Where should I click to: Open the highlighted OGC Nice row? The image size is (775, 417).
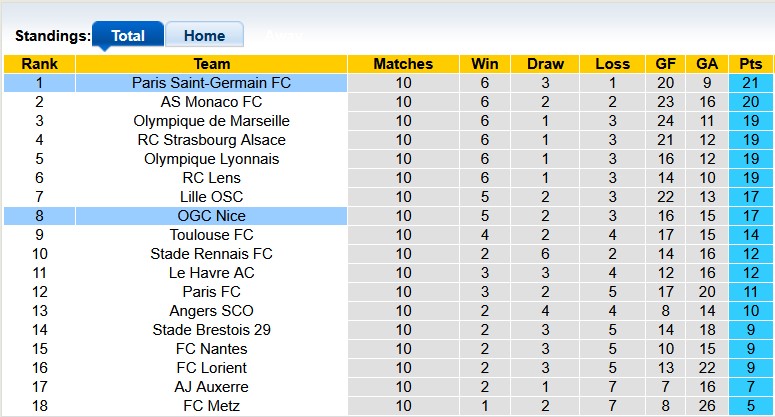[211, 216]
